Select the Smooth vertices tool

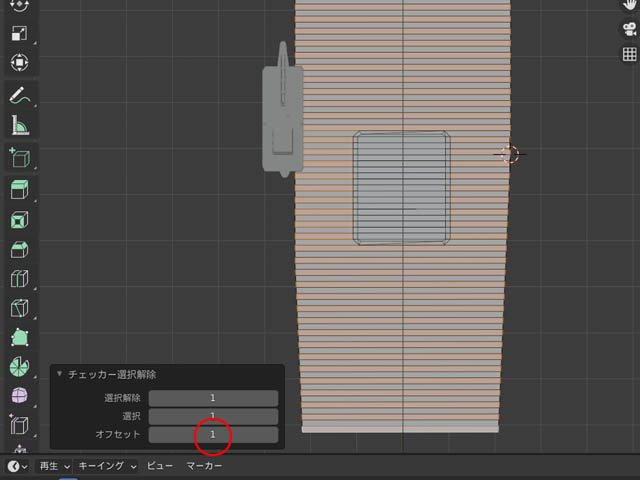19,396
